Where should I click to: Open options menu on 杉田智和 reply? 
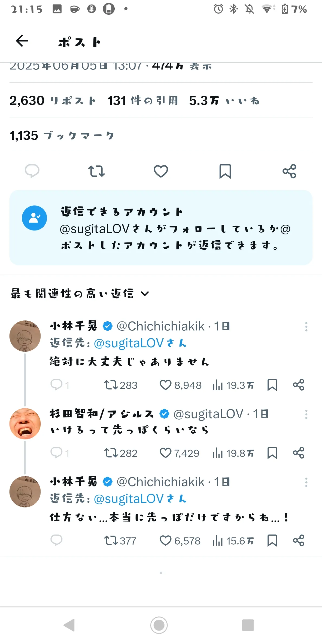(306, 414)
